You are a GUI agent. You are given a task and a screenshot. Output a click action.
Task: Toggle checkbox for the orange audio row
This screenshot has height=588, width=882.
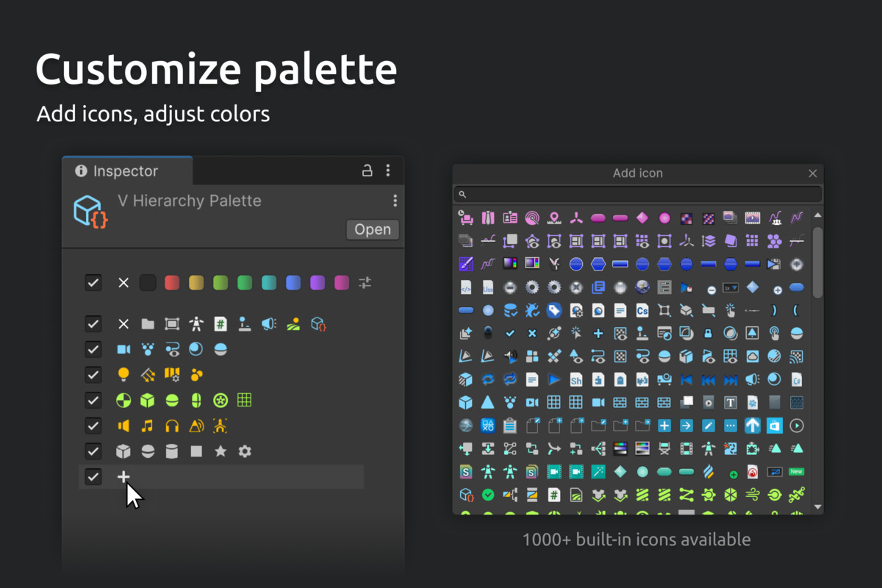[93, 426]
